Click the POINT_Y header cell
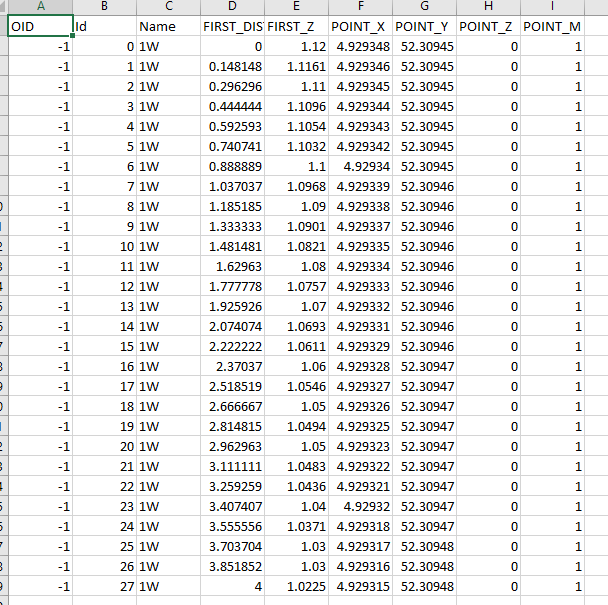 pos(425,26)
